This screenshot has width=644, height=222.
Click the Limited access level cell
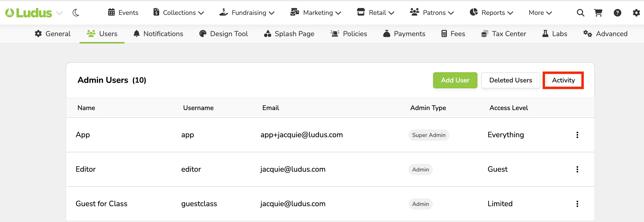(x=500, y=204)
